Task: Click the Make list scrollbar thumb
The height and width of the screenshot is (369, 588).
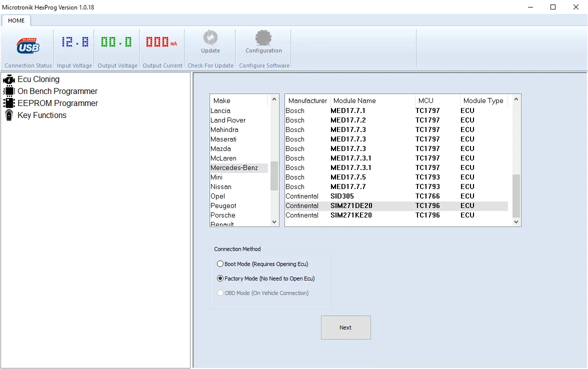Action: [274, 176]
